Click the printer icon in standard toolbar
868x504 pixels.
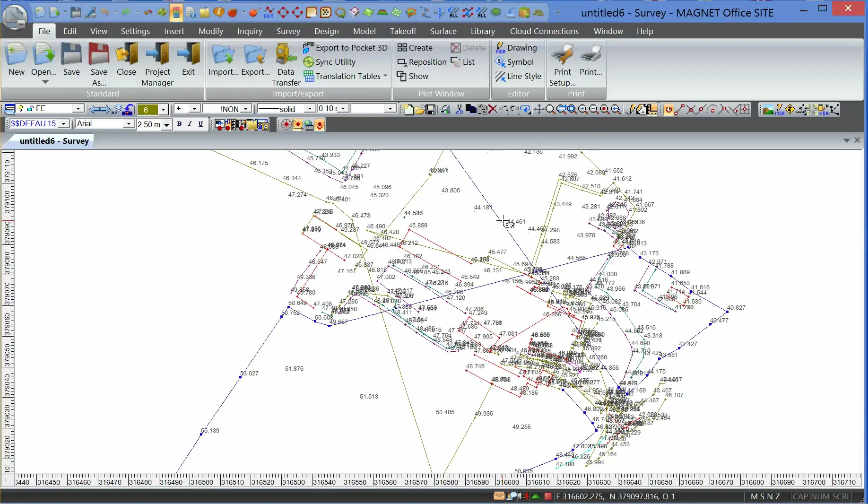point(445,110)
